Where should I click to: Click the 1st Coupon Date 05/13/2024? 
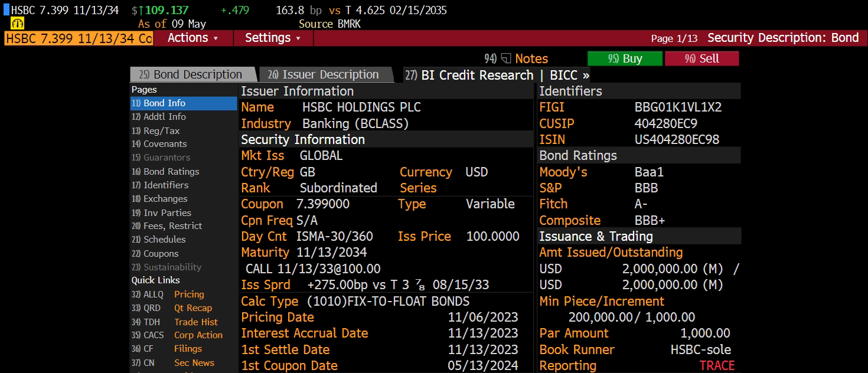(x=483, y=366)
